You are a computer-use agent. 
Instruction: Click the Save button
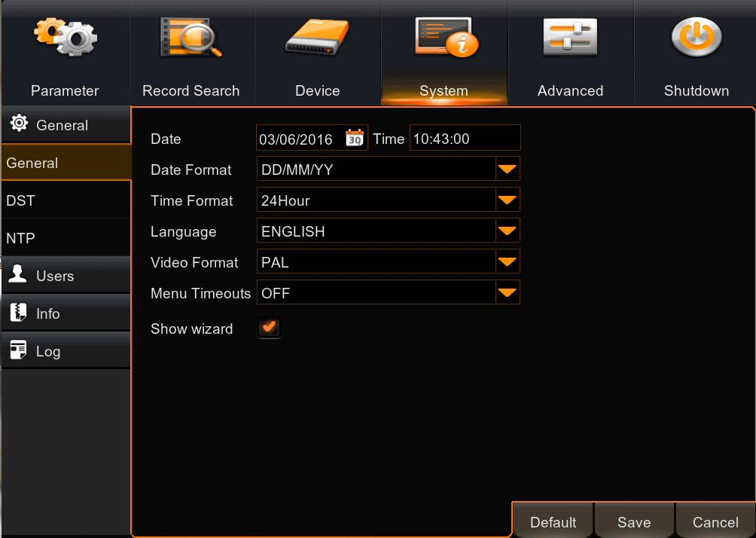634,521
